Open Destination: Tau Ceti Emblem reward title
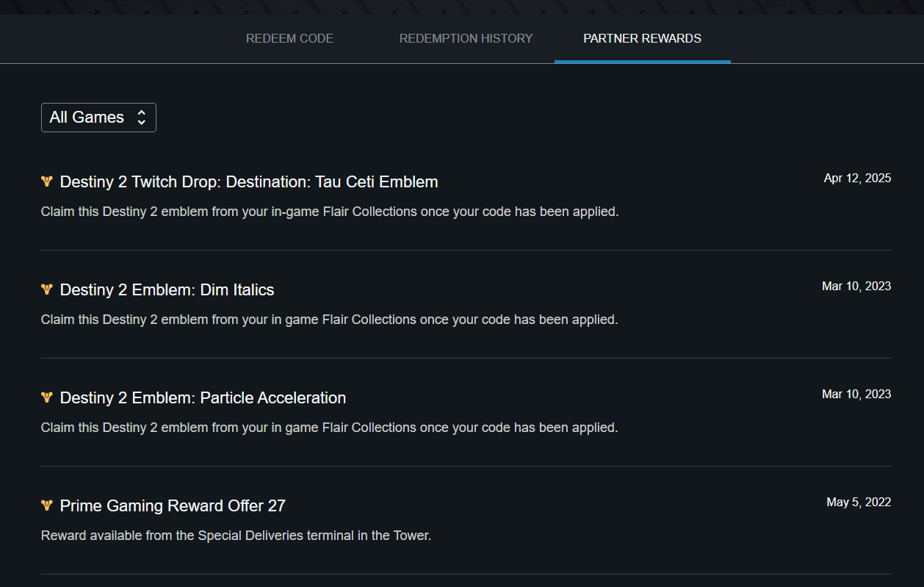Image resolution: width=924 pixels, height=587 pixels. click(248, 181)
